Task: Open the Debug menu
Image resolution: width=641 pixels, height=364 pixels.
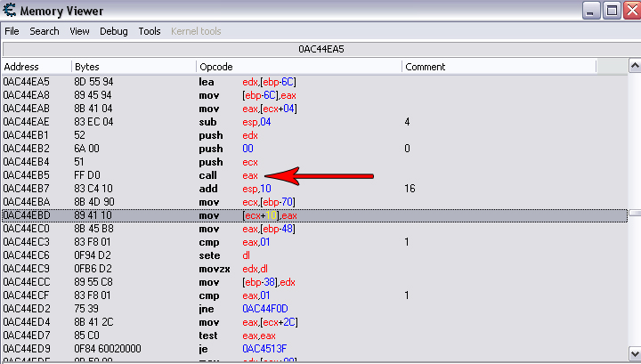Action: (113, 31)
